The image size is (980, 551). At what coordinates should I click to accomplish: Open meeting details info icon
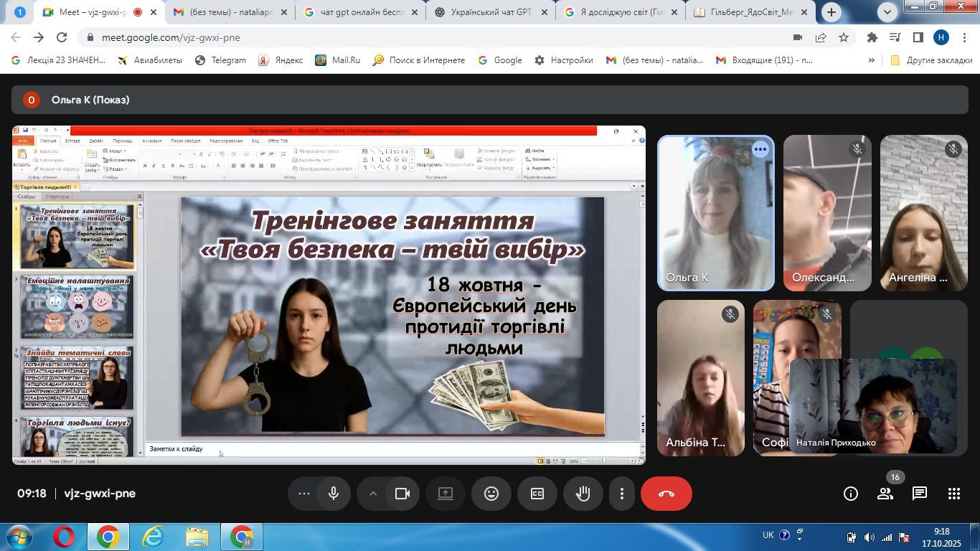pyautogui.click(x=851, y=494)
